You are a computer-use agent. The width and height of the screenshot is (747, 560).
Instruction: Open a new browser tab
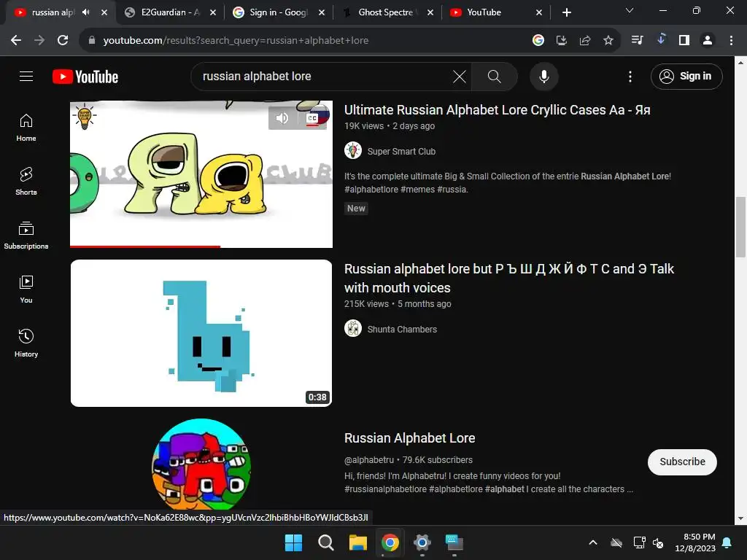click(566, 12)
